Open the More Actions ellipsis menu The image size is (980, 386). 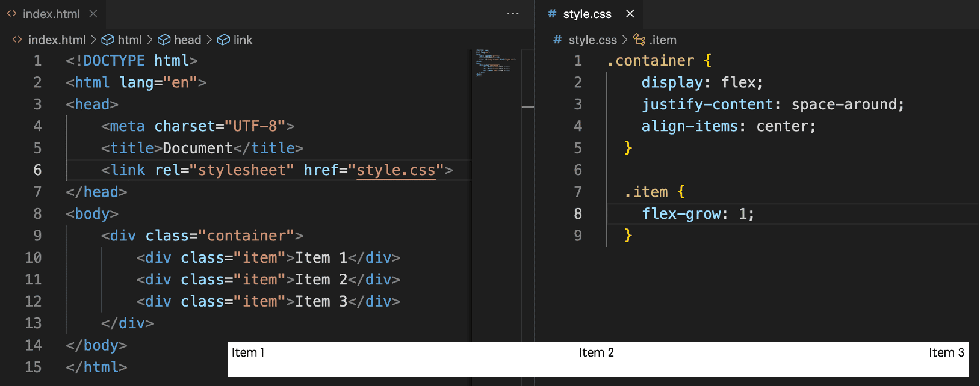[513, 14]
